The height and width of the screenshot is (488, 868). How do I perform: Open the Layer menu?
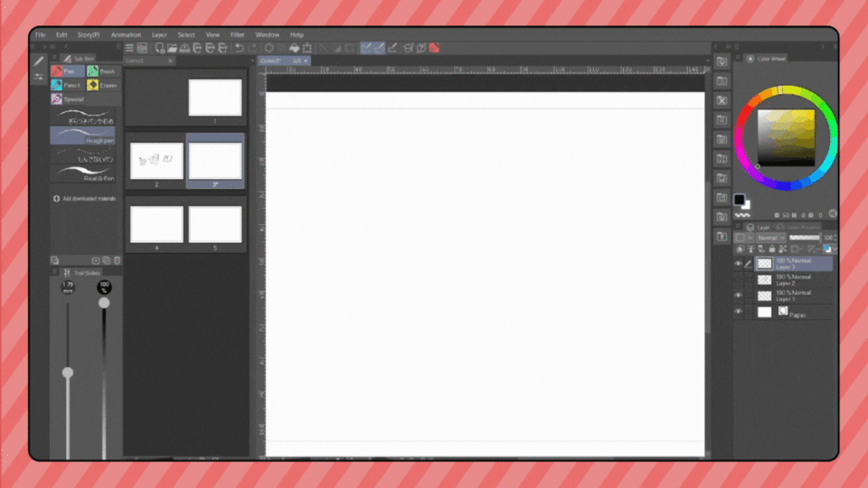click(159, 35)
